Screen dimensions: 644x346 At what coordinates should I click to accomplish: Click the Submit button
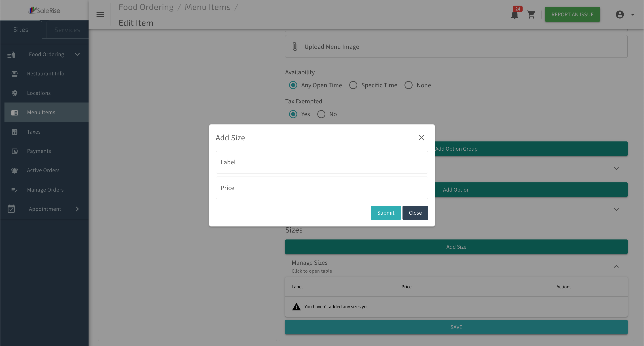tap(386, 213)
